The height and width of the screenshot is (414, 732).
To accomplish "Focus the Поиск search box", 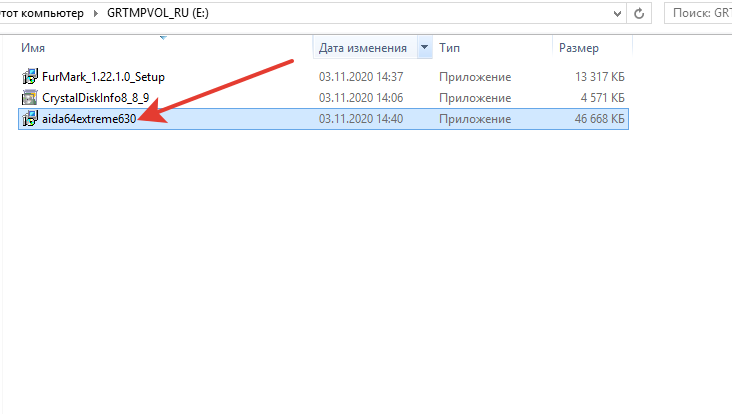I will coord(698,13).
